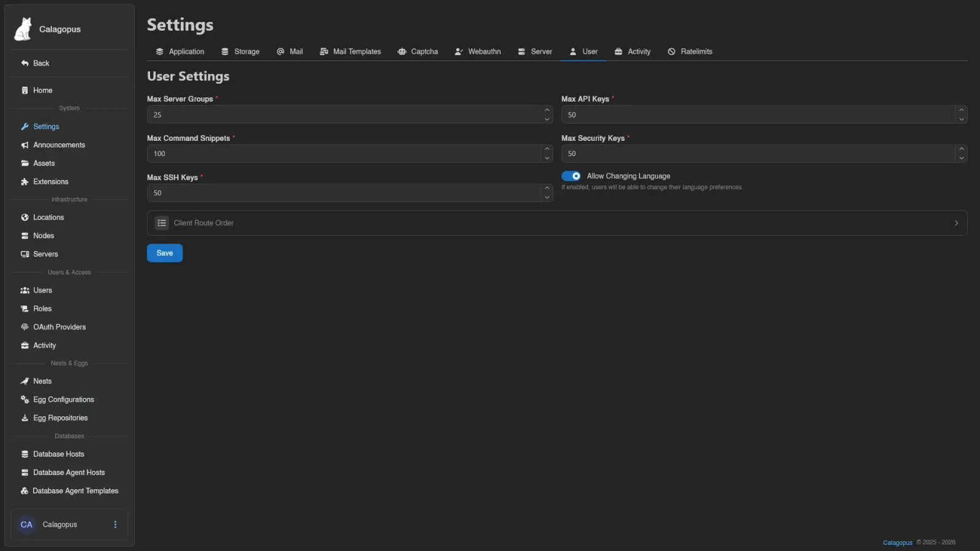Navigate to Database Agent Templates

coord(69,491)
